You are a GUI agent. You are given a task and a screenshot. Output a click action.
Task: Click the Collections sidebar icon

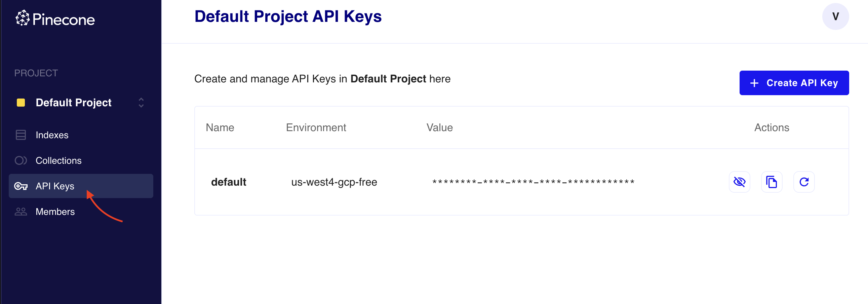(x=21, y=160)
